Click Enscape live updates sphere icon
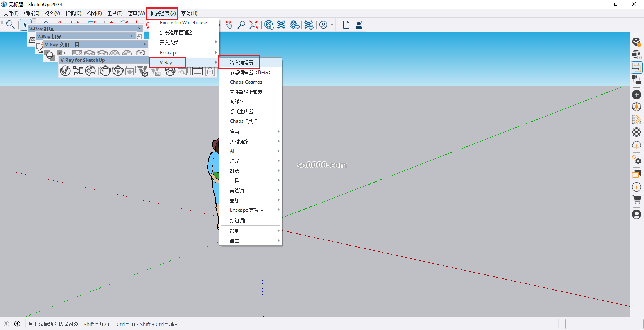This screenshot has height=330, width=644. 637,54
